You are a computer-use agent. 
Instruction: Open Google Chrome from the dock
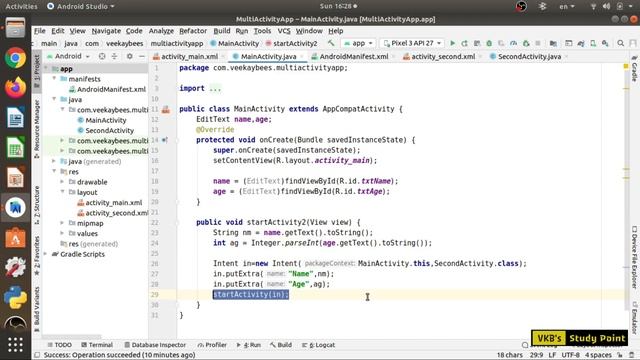[16, 58]
